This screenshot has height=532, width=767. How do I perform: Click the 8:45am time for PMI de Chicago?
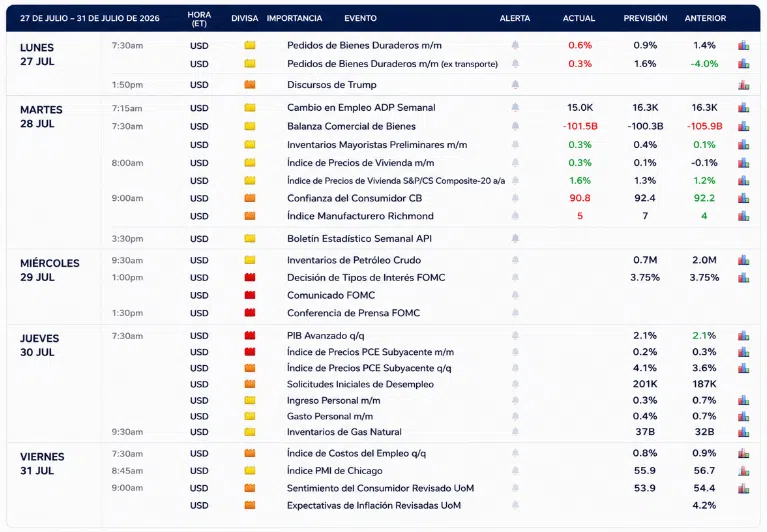127,470
